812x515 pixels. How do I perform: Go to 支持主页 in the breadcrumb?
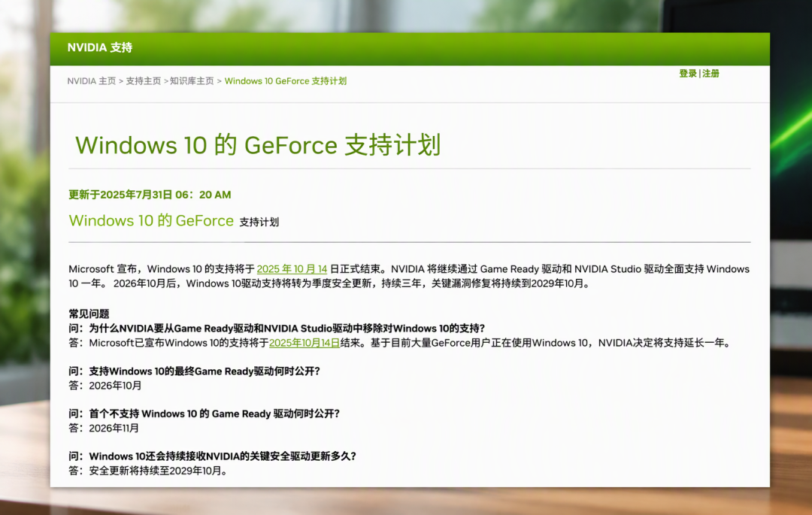144,80
